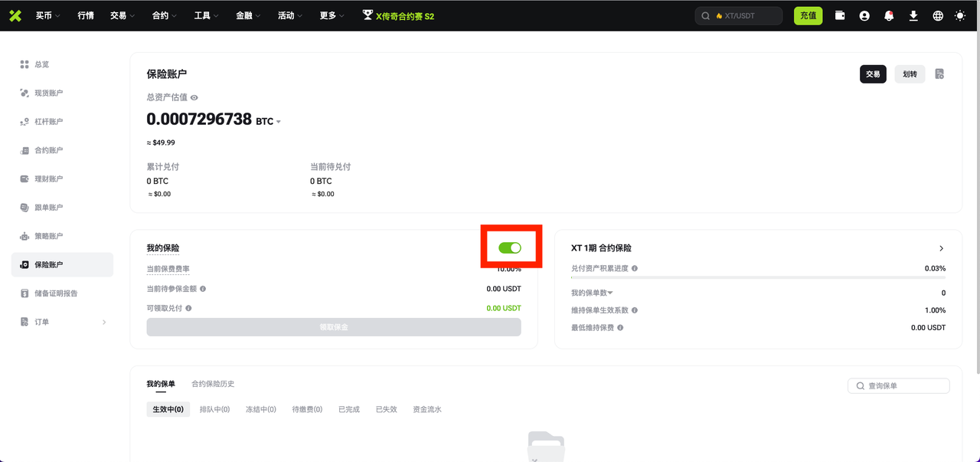Expand the 我的保单数 dropdown
Image resolution: width=980 pixels, height=462 pixels.
pyautogui.click(x=610, y=293)
